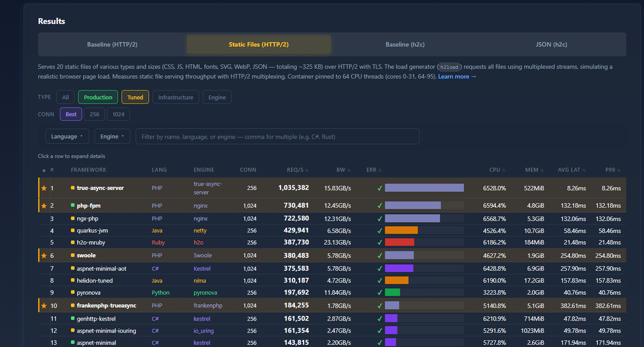
Task: Click the green dot beside genhttp-kestrel
Action: pos(73,318)
